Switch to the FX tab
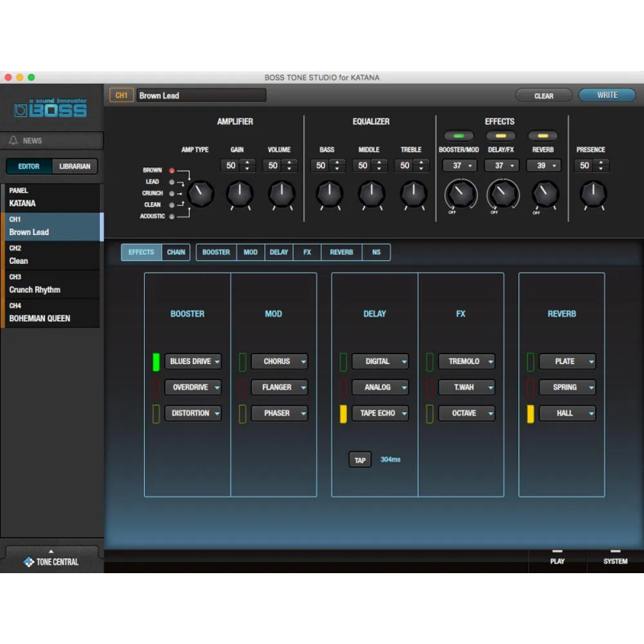Viewport: 644px width, 644px height. click(x=308, y=252)
